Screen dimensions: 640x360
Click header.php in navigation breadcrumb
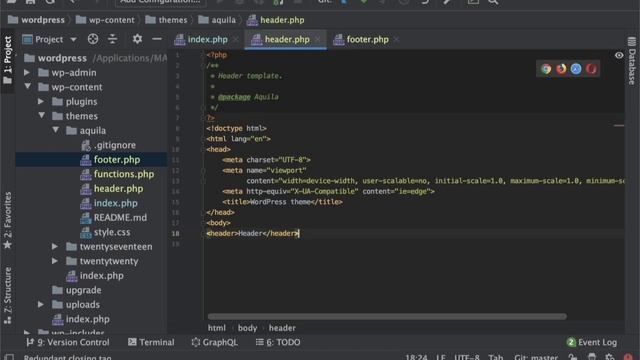[x=276, y=20]
